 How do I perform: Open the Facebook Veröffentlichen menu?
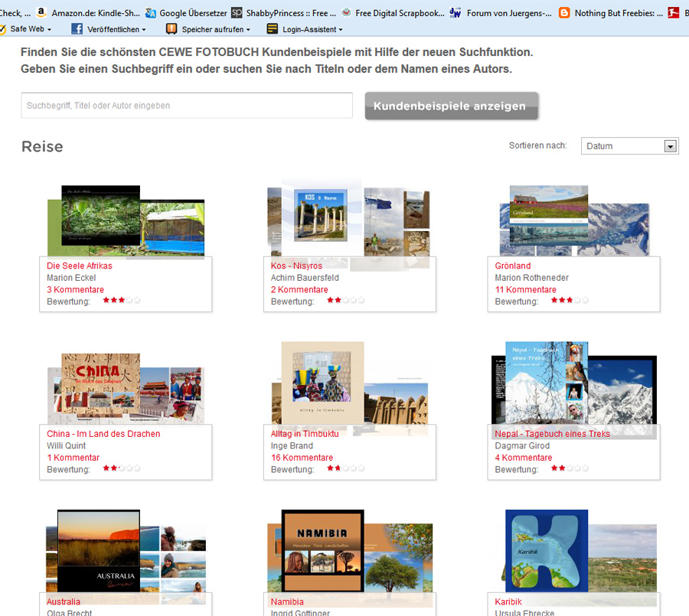point(109,29)
